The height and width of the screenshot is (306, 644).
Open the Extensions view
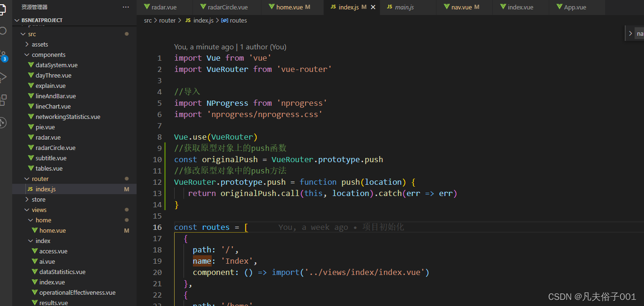point(3,100)
